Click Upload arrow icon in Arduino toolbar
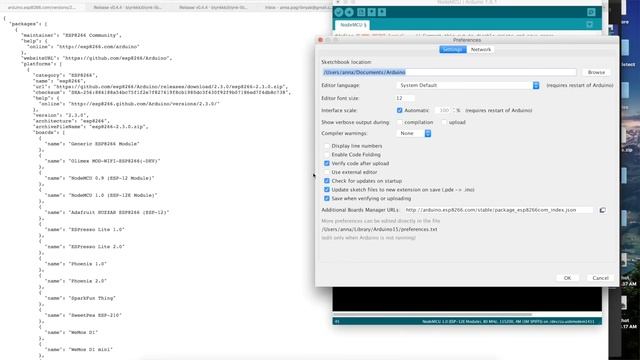Viewport: 640px width, 360px height. 349,12
